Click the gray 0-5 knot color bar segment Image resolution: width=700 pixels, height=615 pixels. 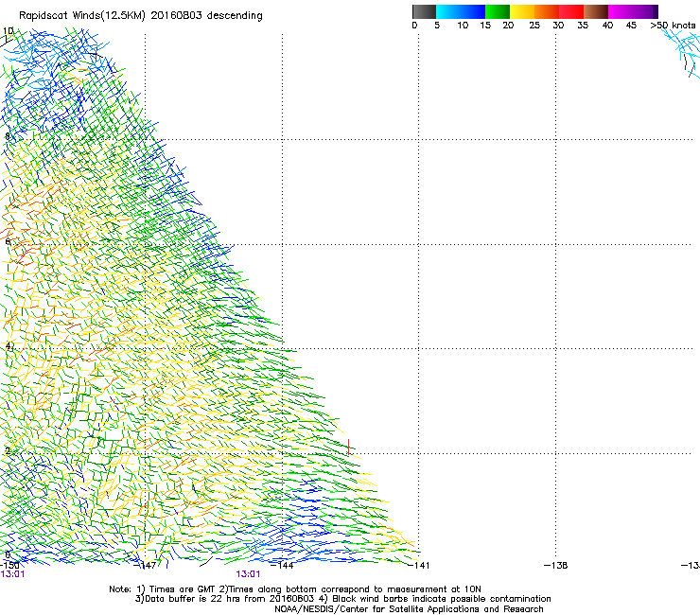point(424,11)
